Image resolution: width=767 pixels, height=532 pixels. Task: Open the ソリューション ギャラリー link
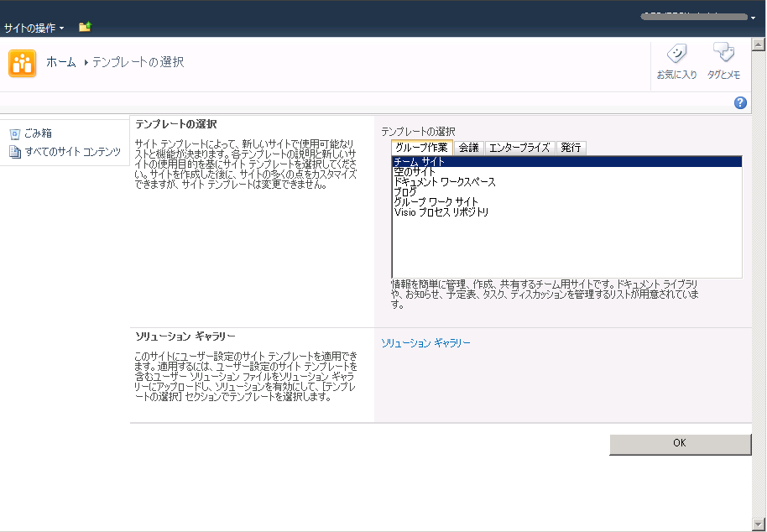pos(425,343)
